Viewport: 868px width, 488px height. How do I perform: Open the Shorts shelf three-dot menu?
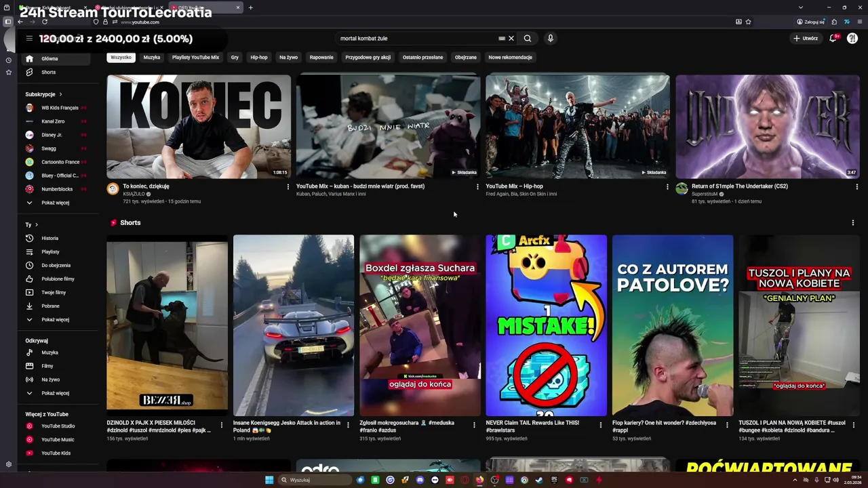[853, 223]
